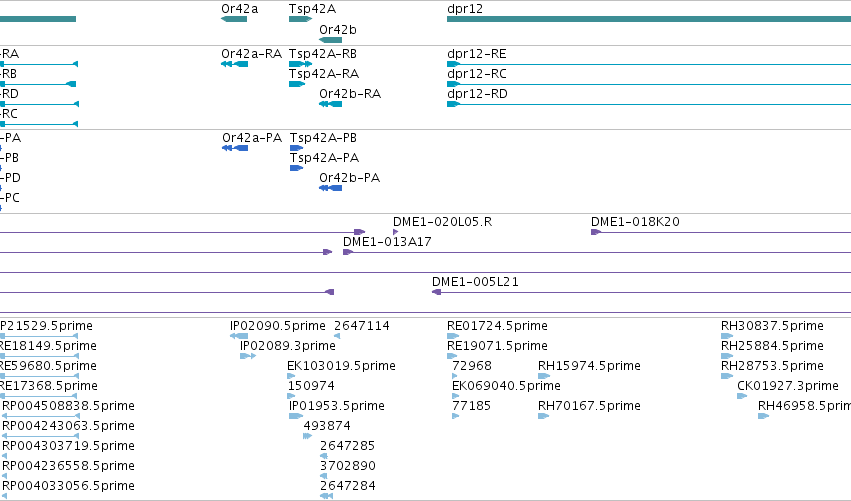Click the 150974 feature
Viewport: 851px width, 501px height.
pyautogui.click(x=291, y=396)
